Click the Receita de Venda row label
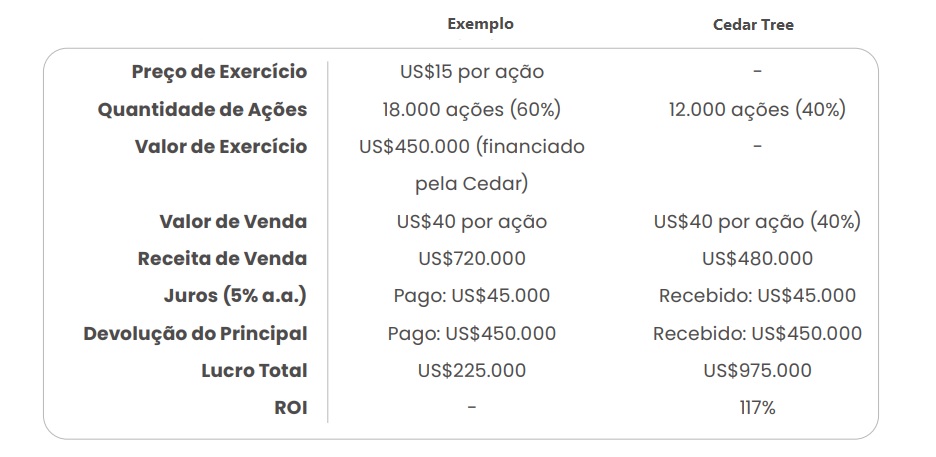The width and height of the screenshot is (936, 457). click(222, 258)
